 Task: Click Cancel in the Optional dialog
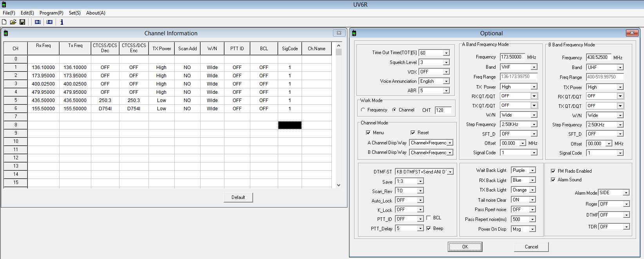pos(531,247)
